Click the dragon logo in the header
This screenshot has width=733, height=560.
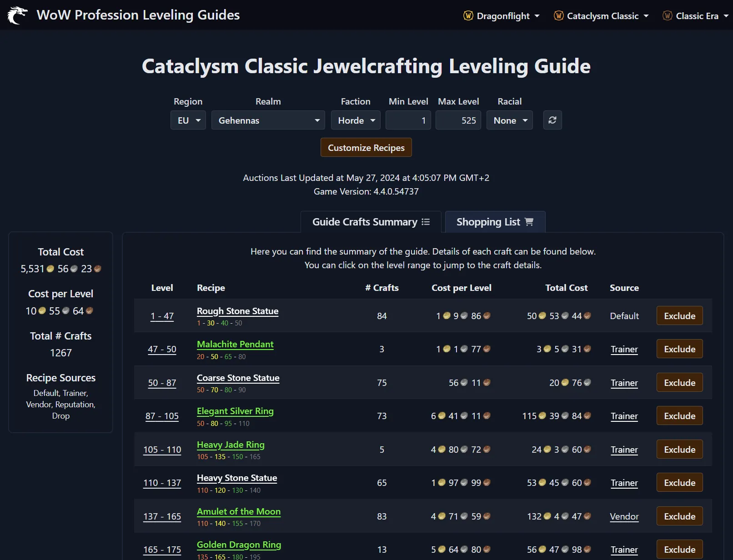18,15
